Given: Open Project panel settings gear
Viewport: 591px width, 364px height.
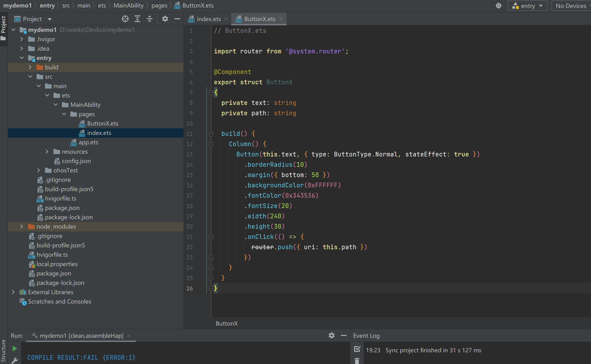Looking at the screenshot, I should (165, 19).
